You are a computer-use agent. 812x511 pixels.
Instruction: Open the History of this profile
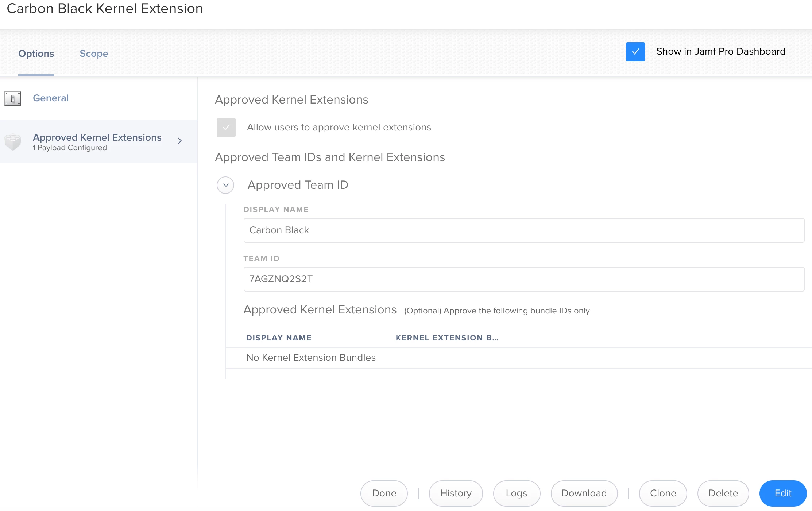[456, 493]
